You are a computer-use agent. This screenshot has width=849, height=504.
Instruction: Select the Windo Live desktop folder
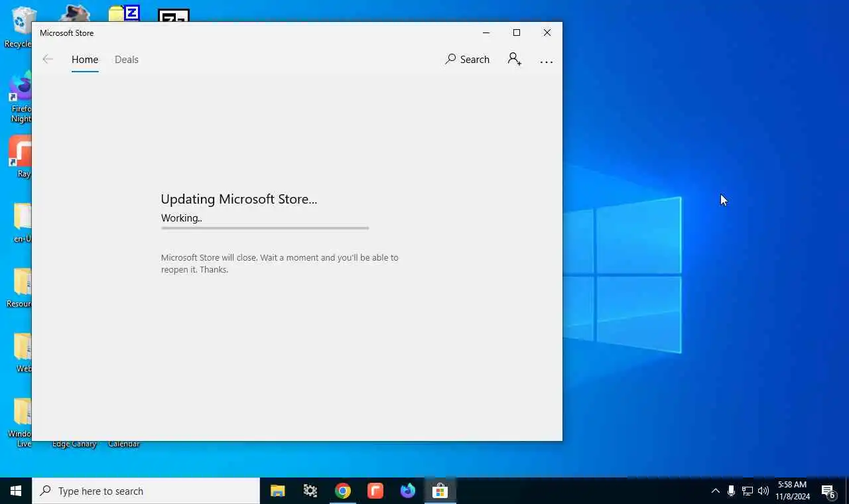click(x=21, y=422)
